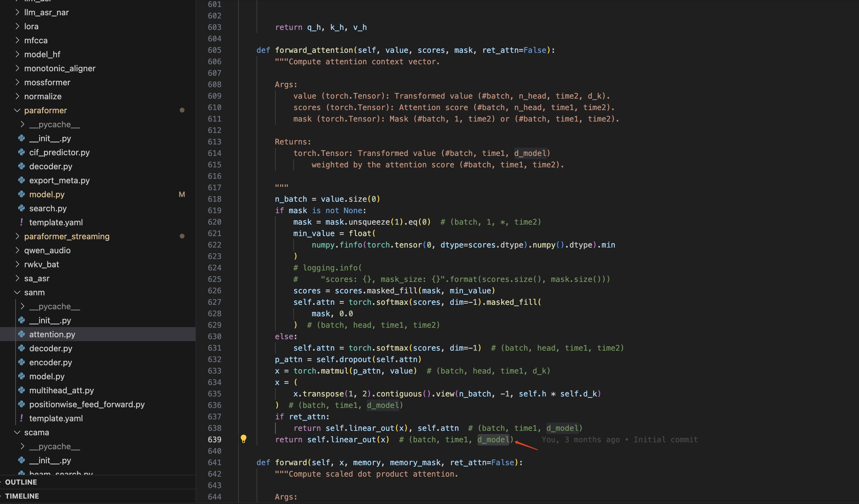Viewport: 859px width, 504px height.
Task: Click the YAML icon beside paraformer template.yaml
Action: point(21,222)
